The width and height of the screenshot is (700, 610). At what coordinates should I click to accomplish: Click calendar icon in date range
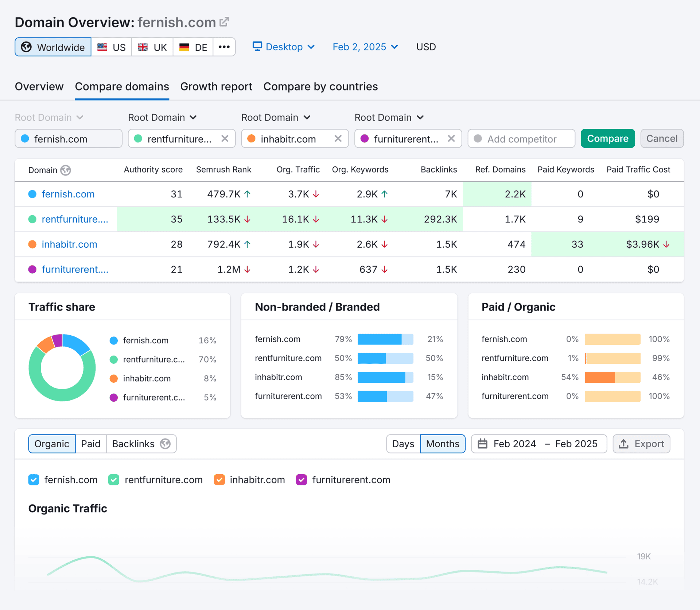tap(483, 444)
